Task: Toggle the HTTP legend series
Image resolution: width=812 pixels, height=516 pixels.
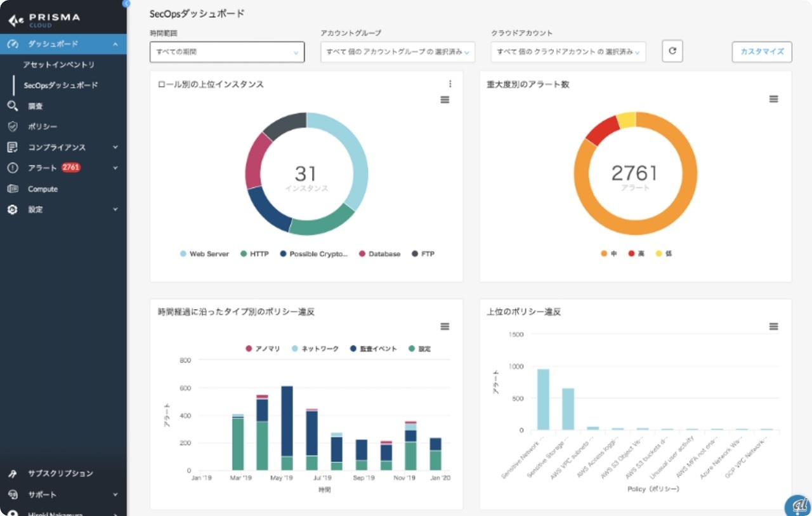Action: coord(254,254)
